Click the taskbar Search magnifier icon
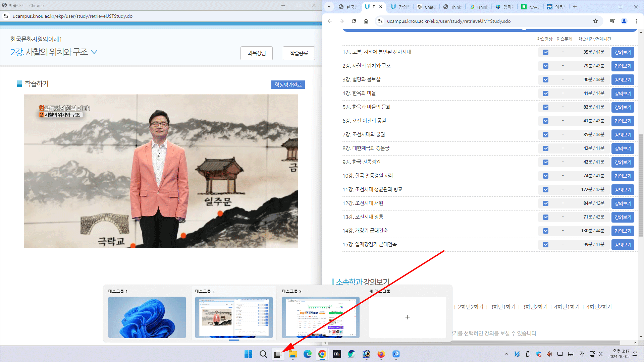The width and height of the screenshot is (644, 362). pos(263,354)
